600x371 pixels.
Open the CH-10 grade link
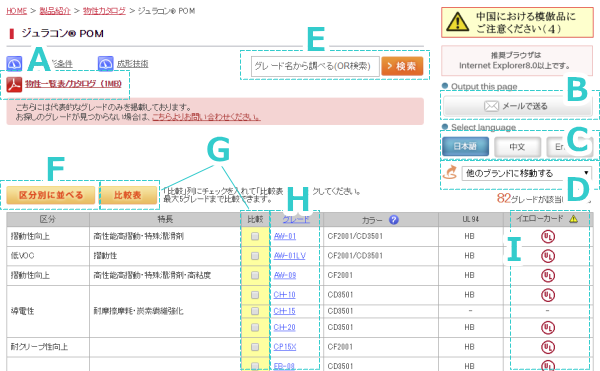pyautogui.click(x=284, y=295)
